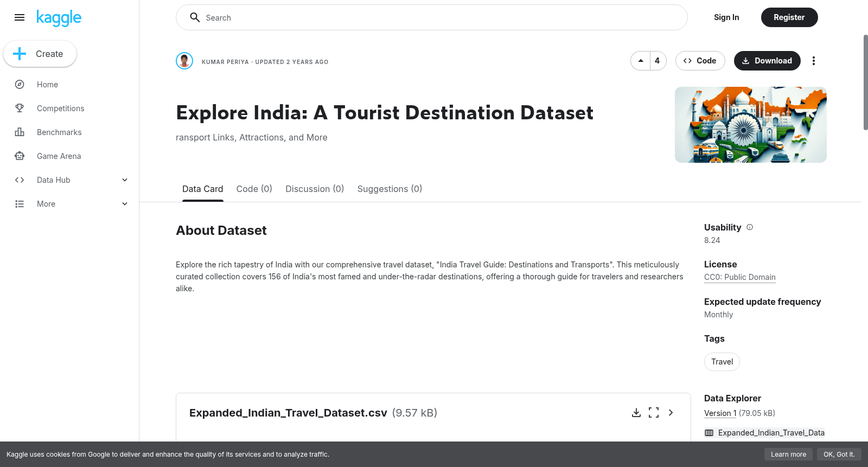Open Competitions via trophy icon
The width and height of the screenshot is (868, 467).
tap(20, 108)
